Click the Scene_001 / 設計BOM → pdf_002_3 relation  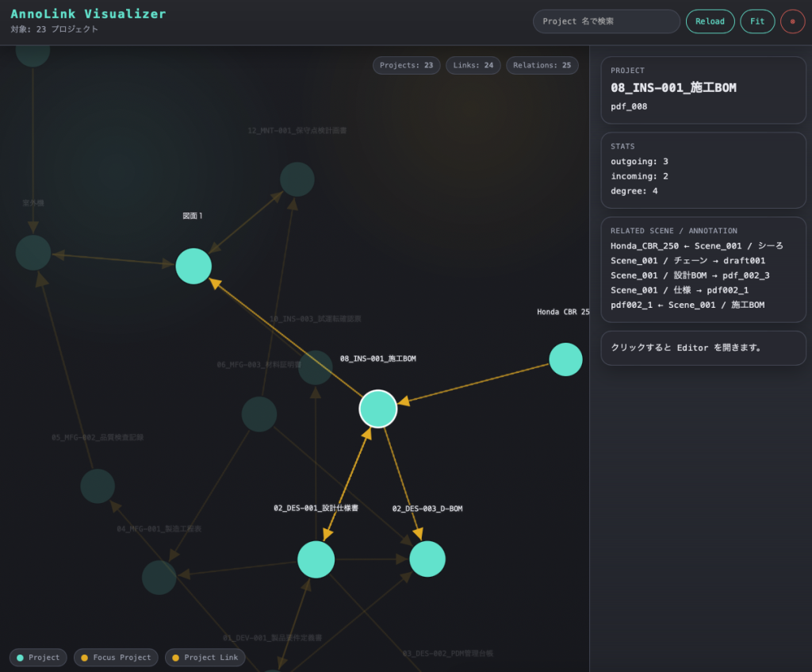point(690,275)
